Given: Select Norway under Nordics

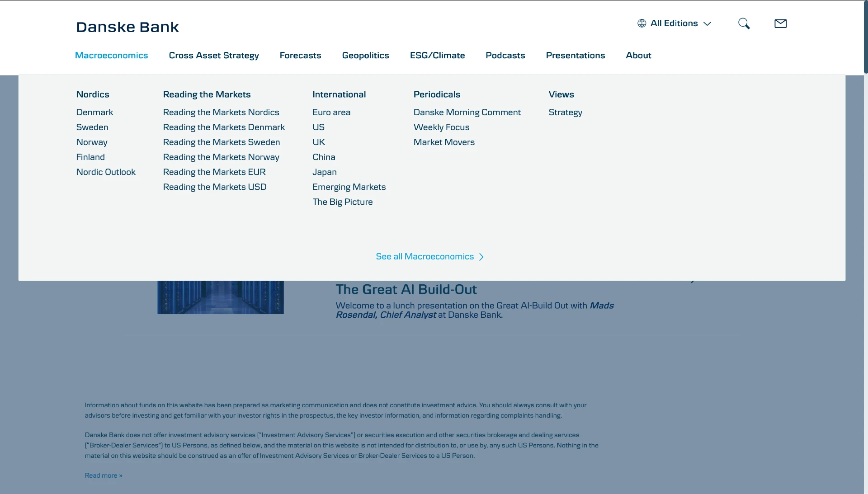Looking at the screenshot, I should (92, 142).
